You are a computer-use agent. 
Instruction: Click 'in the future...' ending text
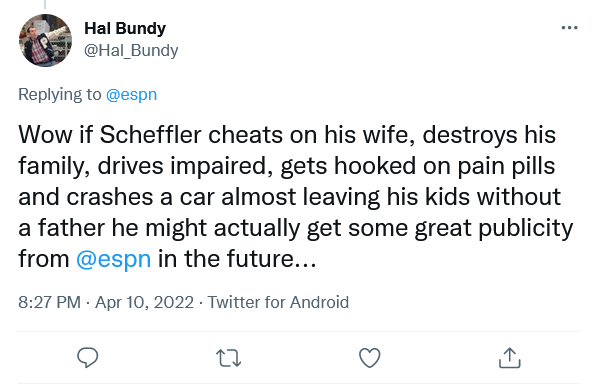(x=237, y=259)
